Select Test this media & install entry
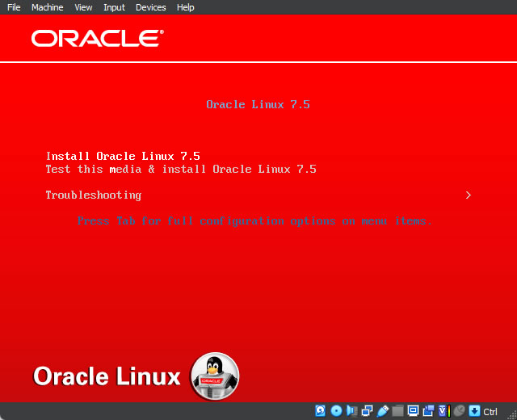Image resolution: width=517 pixels, height=420 pixels. [x=181, y=169]
